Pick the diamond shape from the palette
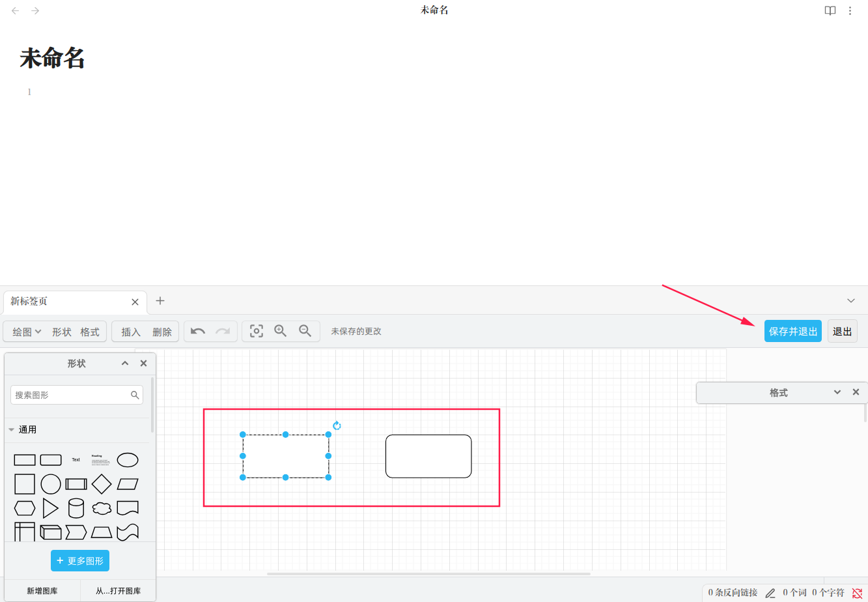The image size is (868, 602). click(x=102, y=484)
